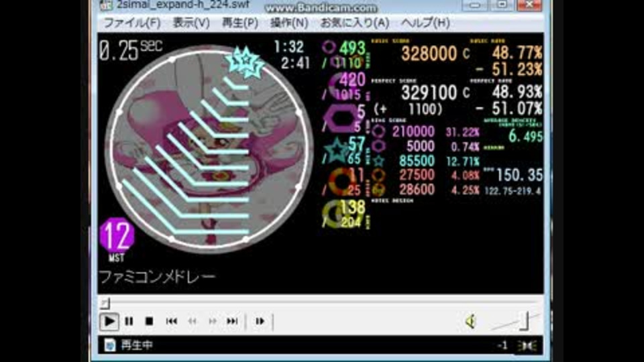Skip to previous track

[x=171, y=321]
